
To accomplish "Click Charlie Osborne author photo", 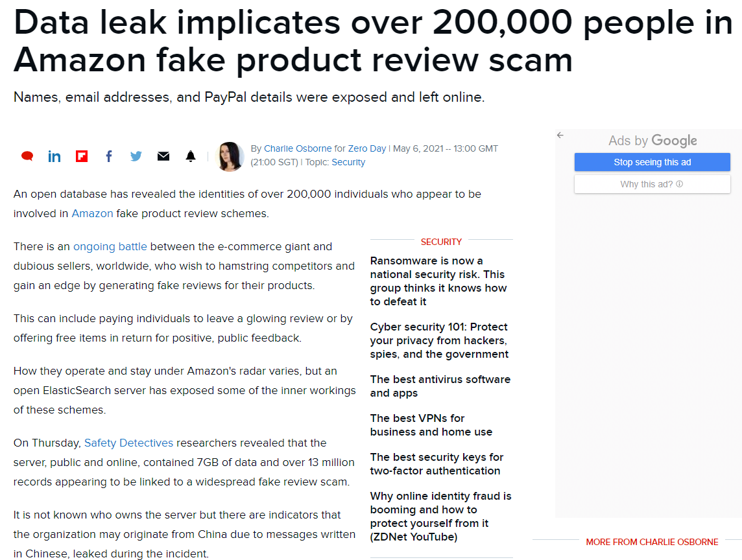I will [230, 156].
